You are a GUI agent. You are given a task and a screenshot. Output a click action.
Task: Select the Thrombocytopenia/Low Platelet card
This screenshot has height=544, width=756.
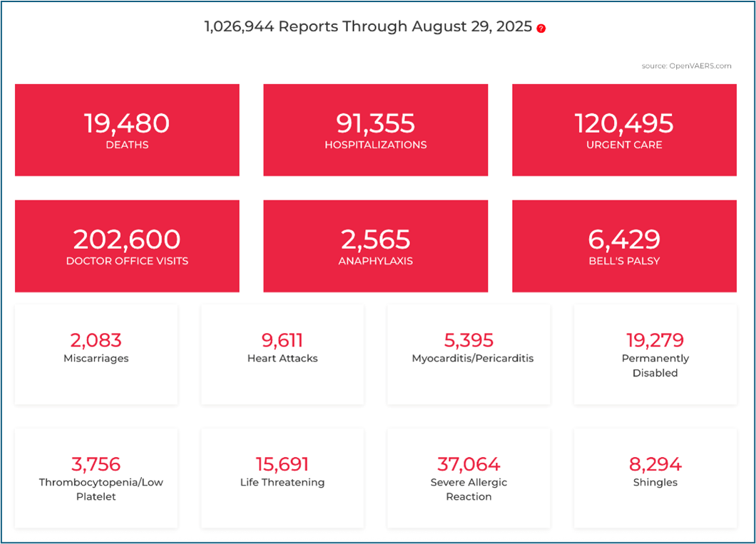point(96,478)
